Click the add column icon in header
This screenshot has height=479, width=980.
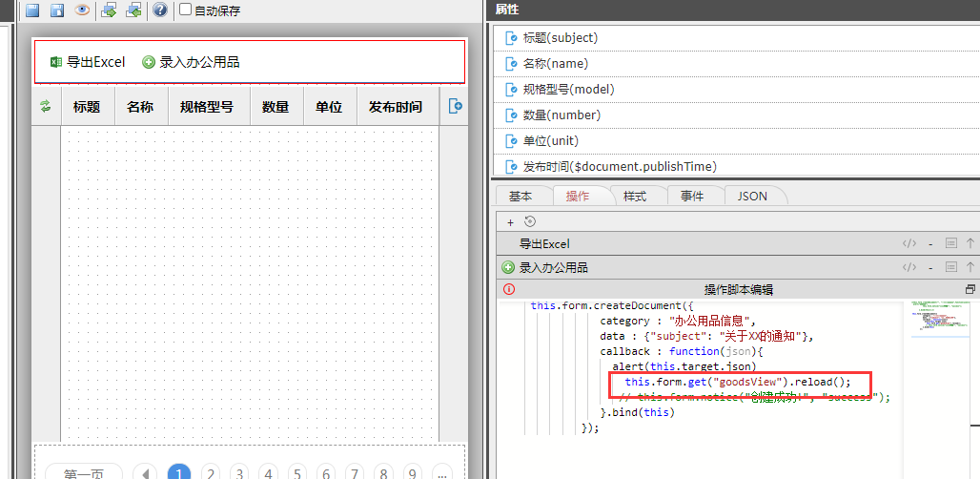[x=455, y=106]
